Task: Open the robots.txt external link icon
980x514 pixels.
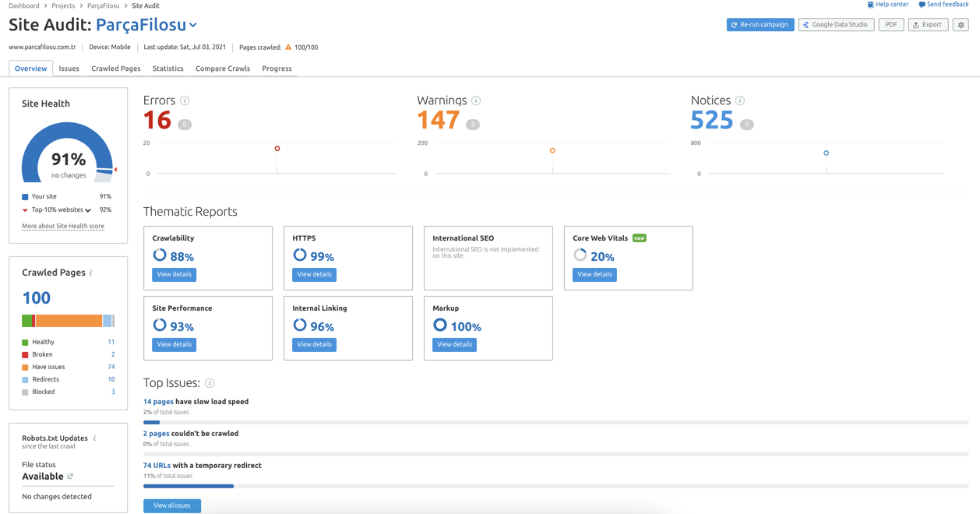Action: (x=70, y=477)
